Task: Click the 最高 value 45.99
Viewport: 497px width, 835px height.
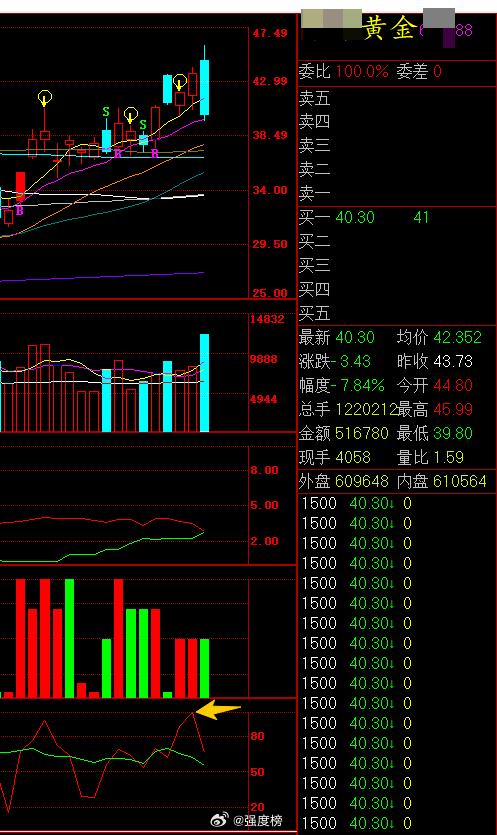Action: pos(453,410)
